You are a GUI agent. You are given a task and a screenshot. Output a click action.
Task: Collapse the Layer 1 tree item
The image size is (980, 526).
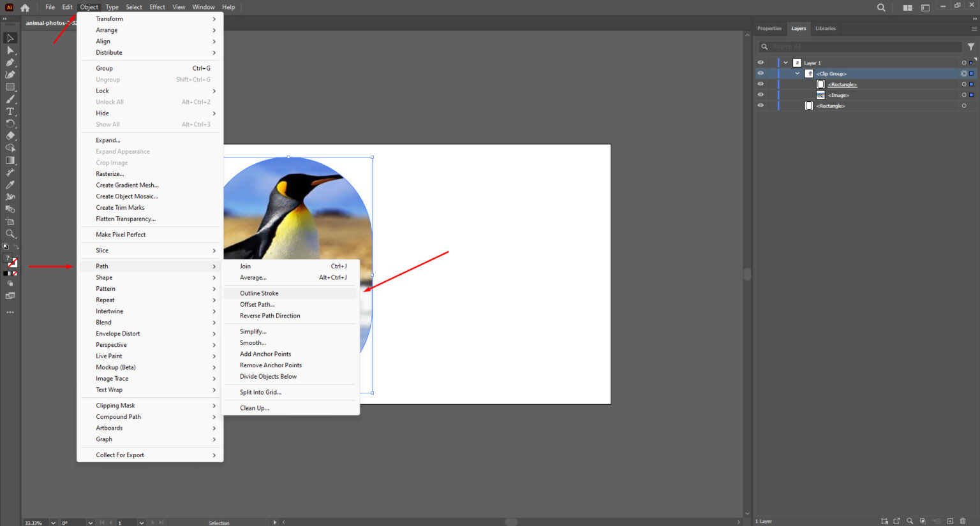pyautogui.click(x=785, y=62)
